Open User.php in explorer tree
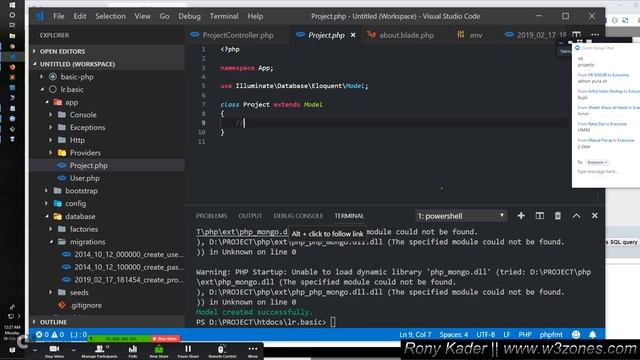The width and height of the screenshot is (640, 360). pos(84,178)
